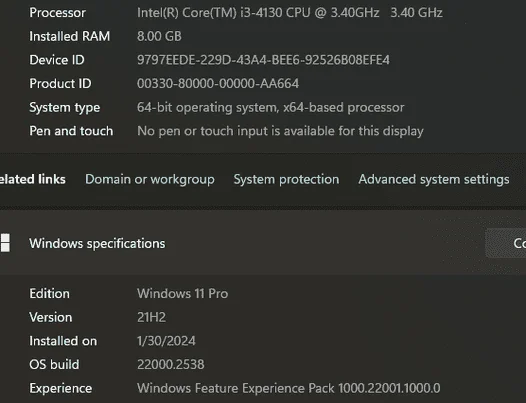Click the Version label
The height and width of the screenshot is (403, 526).
pyautogui.click(x=51, y=317)
